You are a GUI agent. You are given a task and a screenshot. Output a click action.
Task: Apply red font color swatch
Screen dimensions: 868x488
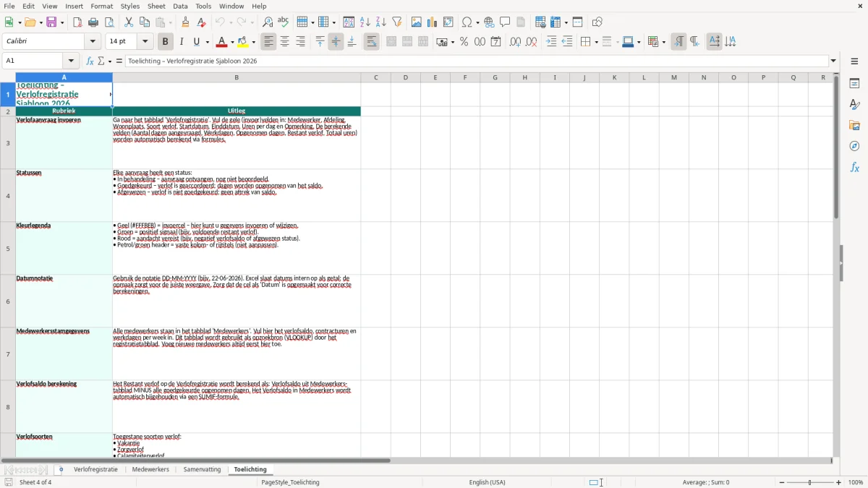223,42
